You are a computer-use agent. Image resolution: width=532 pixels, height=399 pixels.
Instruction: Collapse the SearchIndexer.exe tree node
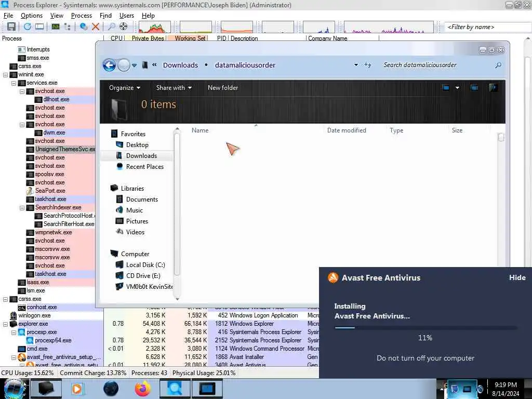pos(22,208)
